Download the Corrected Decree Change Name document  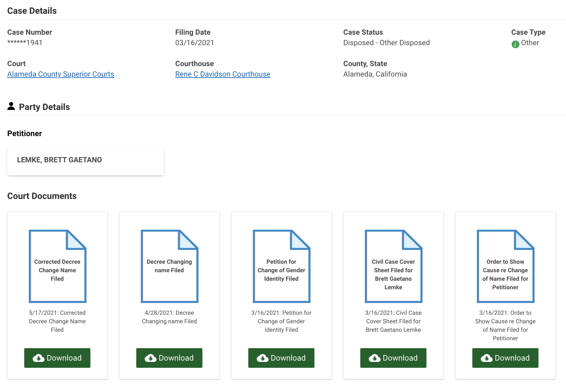(57, 358)
